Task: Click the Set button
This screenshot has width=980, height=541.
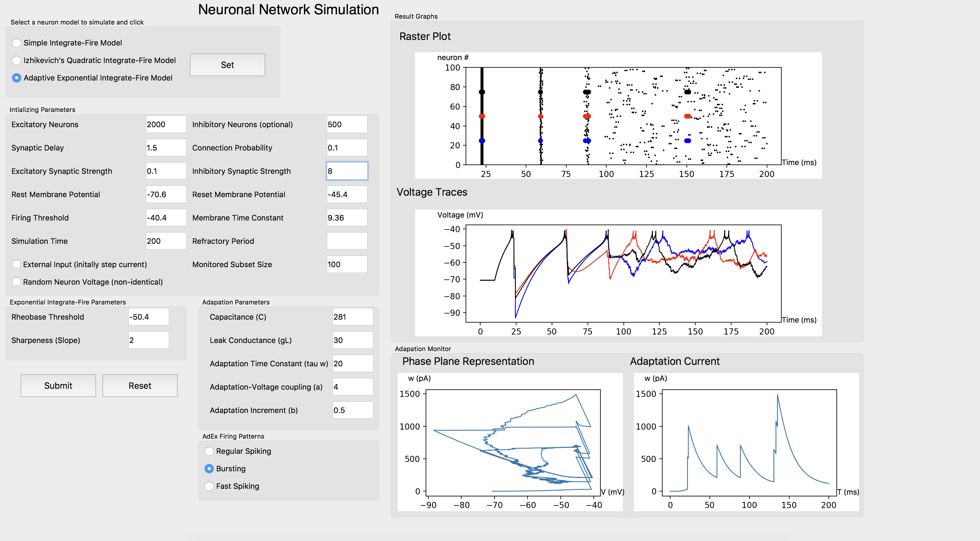Action: pyautogui.click(x=228, y=65)
